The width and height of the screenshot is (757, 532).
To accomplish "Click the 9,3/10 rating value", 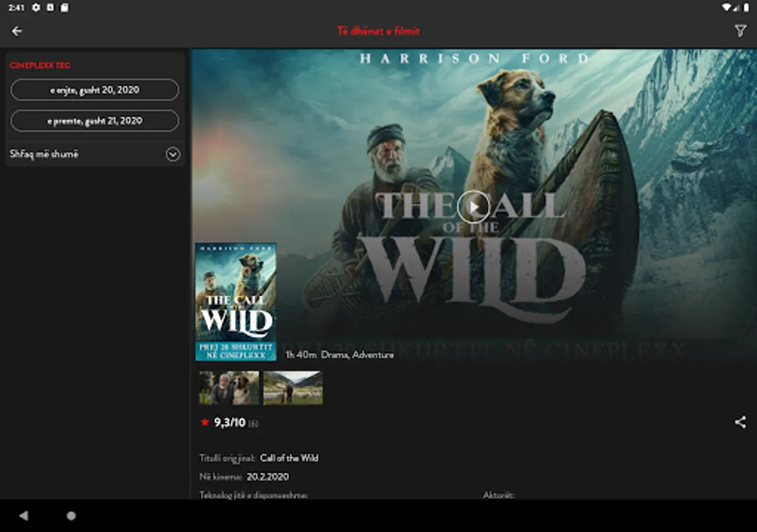I will 229,422.
